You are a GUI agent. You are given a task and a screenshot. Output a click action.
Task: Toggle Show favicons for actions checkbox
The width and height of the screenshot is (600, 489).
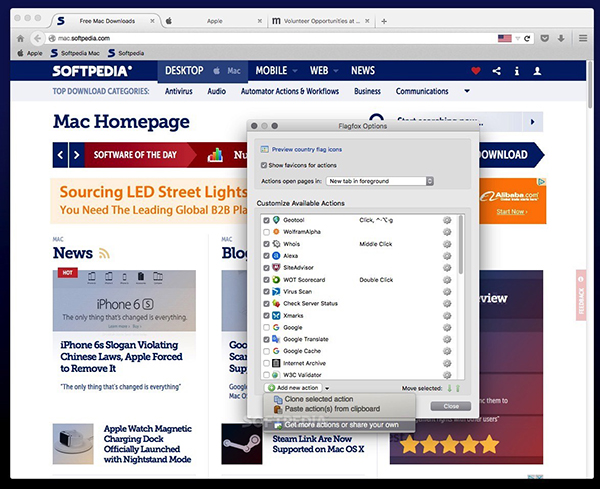264,165
